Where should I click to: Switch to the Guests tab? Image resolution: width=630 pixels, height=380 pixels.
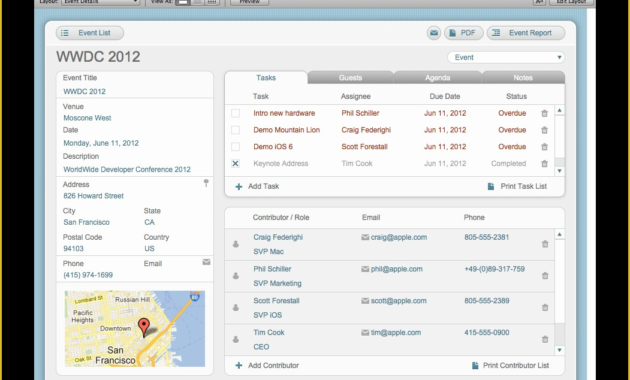[350, 78]
